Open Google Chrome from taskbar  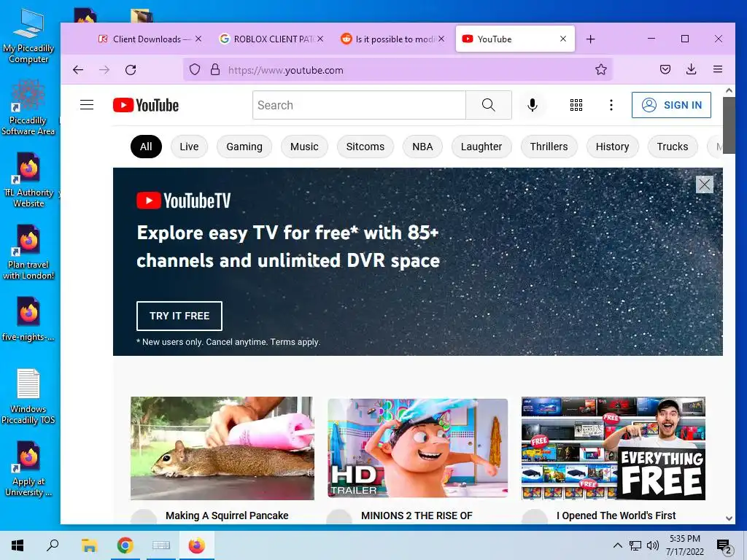125,545
